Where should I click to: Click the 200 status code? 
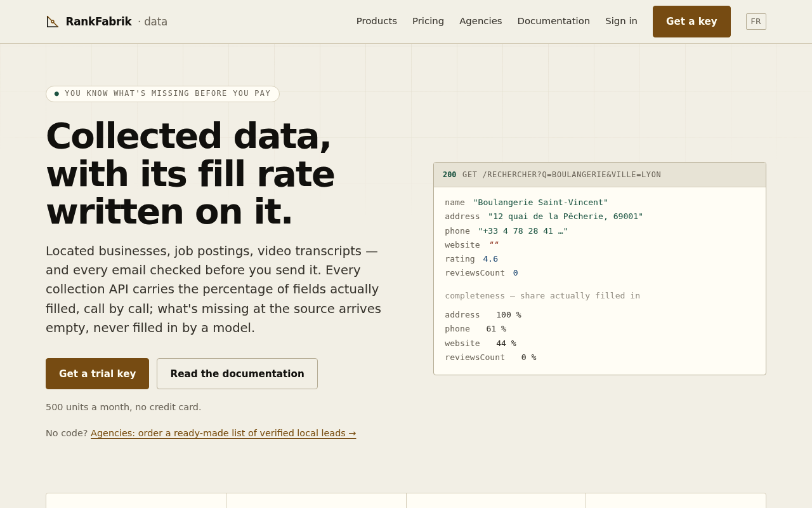(450, 175)
